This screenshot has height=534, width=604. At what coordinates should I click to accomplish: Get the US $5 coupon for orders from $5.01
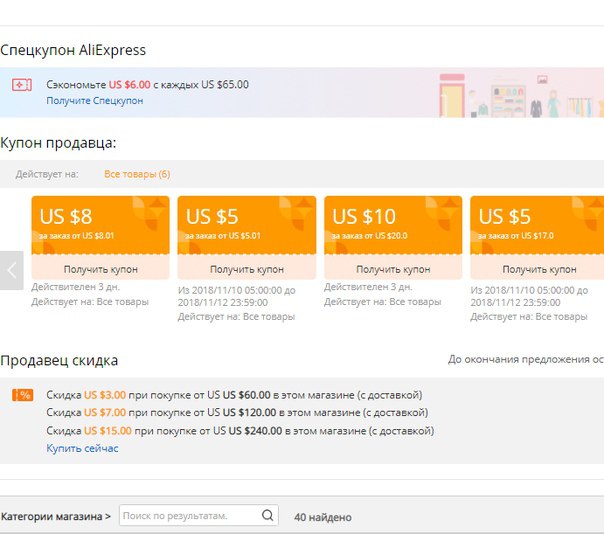point(247,269)
